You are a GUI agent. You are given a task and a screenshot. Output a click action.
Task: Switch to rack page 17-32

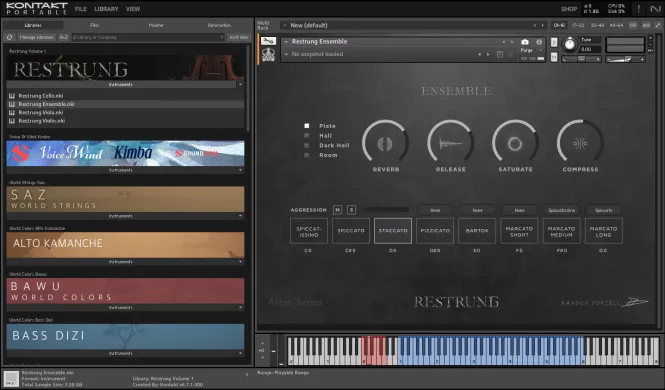tap(578, 25)
